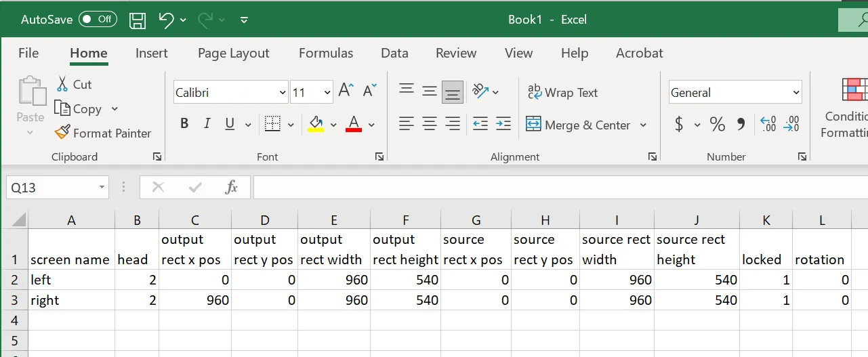
Task: Toggle Wrap Text option
Action: click(562, 93)
